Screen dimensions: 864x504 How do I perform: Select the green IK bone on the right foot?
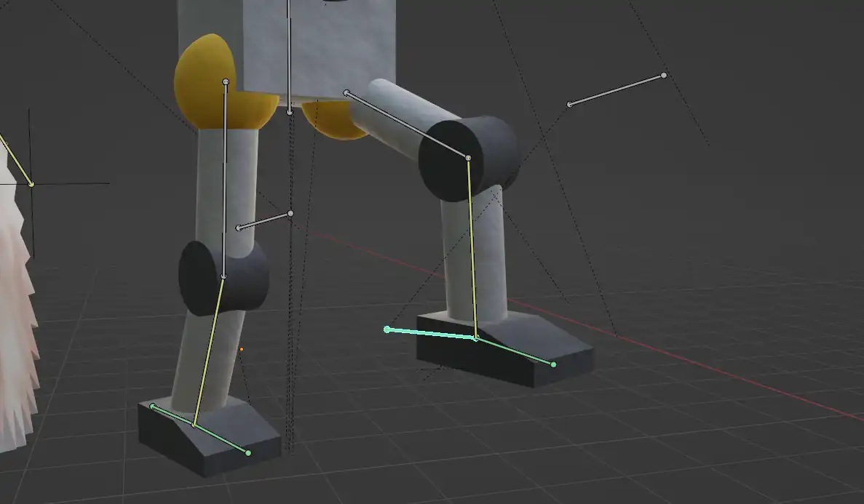pos(437,335)
